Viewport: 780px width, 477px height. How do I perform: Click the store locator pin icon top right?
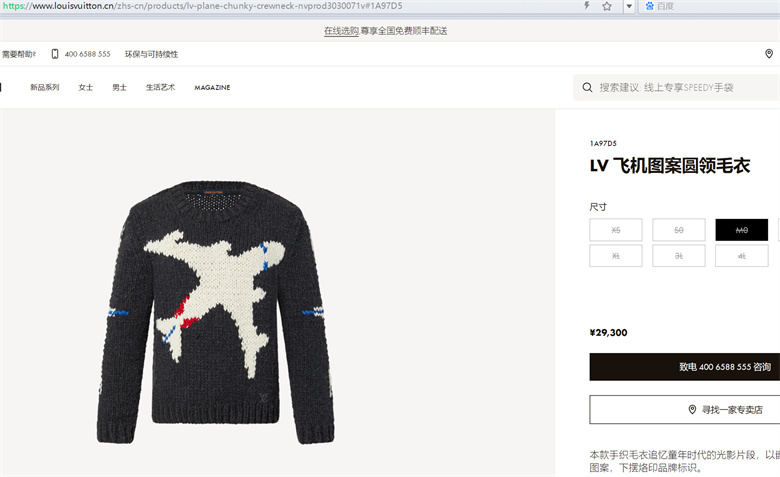pyautogui.click(x=769, y=54)
